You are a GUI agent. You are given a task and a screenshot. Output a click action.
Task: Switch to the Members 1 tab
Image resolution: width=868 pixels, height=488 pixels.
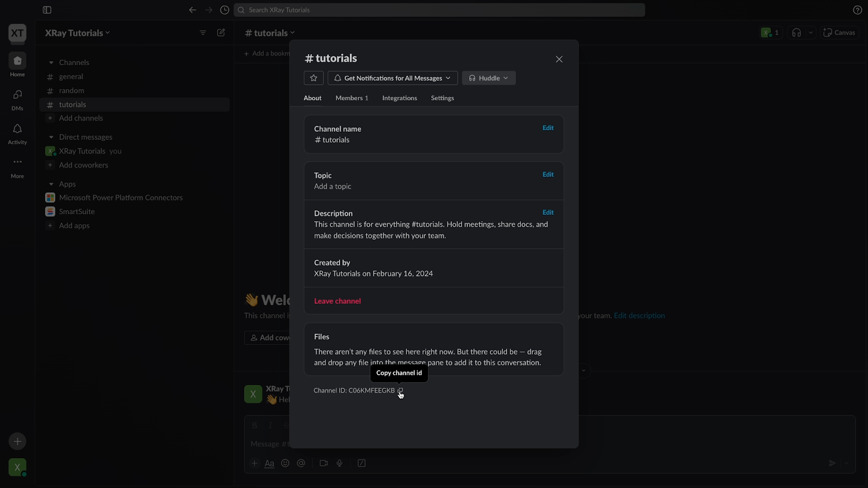click(x=352, y=98)
